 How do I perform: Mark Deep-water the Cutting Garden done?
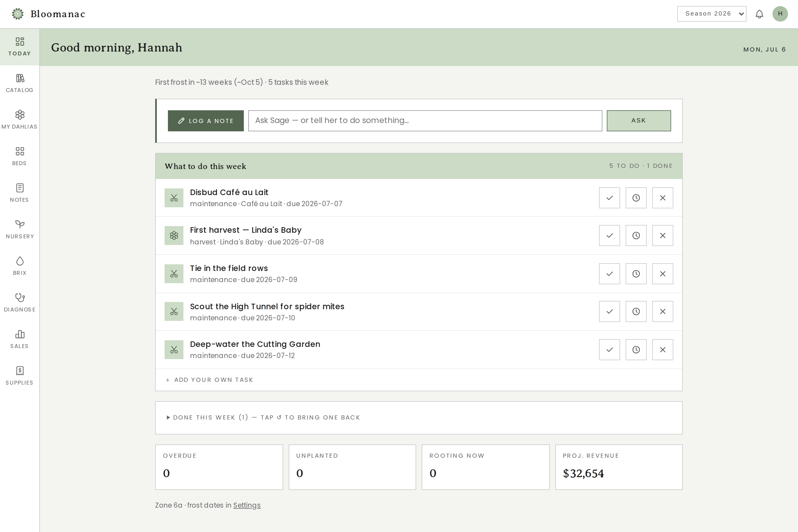[x=609, y=350]
